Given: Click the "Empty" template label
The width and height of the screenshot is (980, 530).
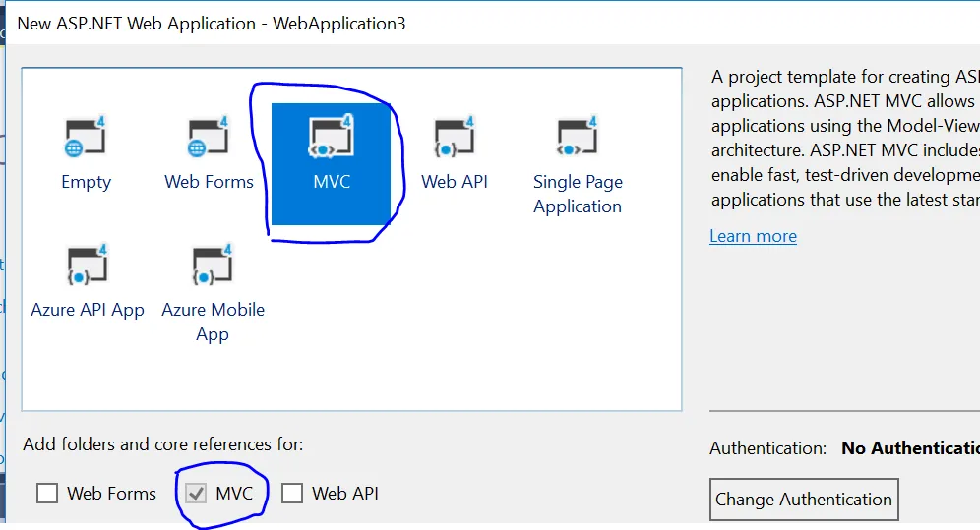Looking at the screenshot, I should coord(87,182).
